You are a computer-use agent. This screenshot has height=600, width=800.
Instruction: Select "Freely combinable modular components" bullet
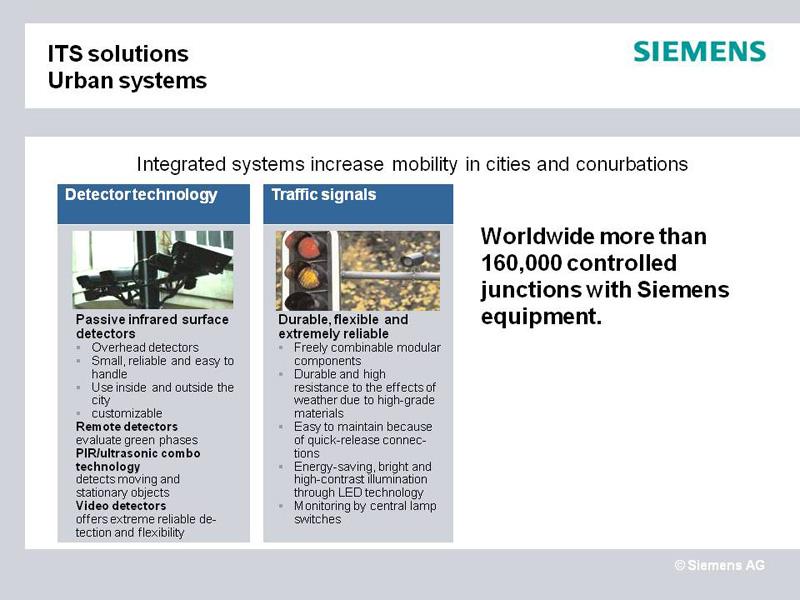point(367,354)
